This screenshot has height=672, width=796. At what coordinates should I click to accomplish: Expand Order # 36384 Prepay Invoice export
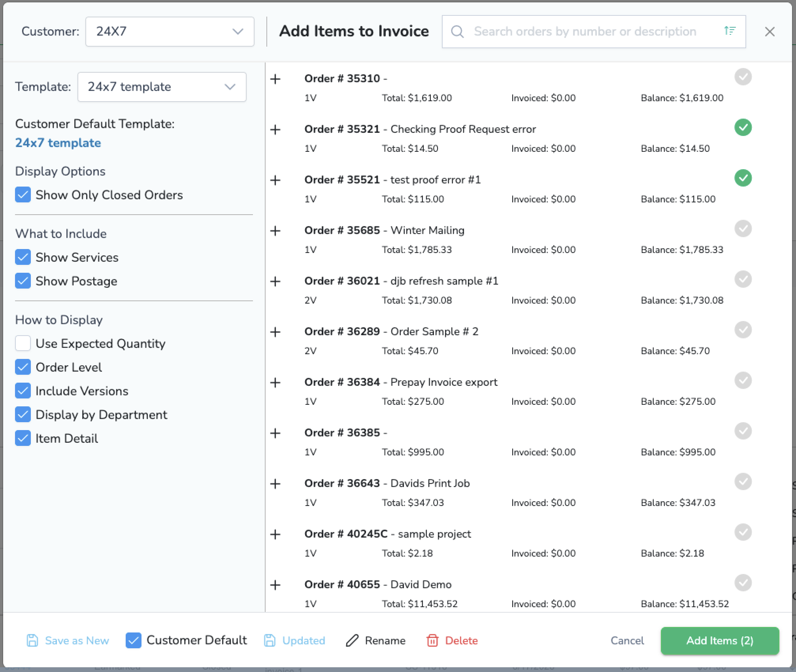(275, 383)
